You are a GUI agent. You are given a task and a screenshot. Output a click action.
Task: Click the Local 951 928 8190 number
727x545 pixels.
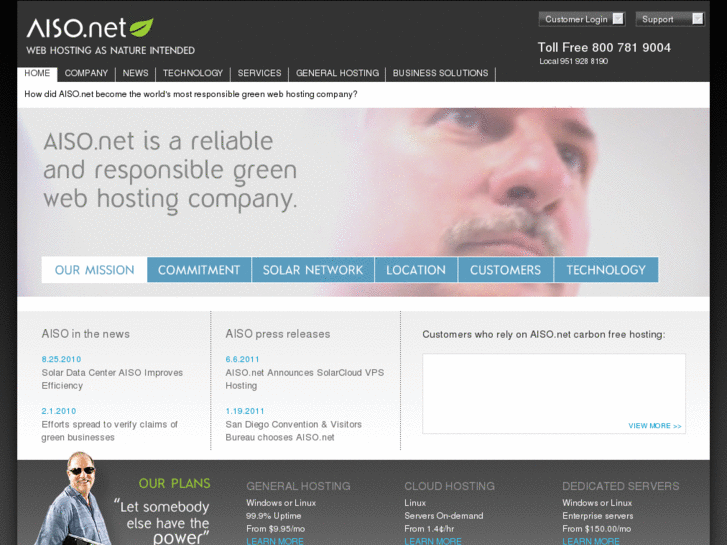pos(574,61)
